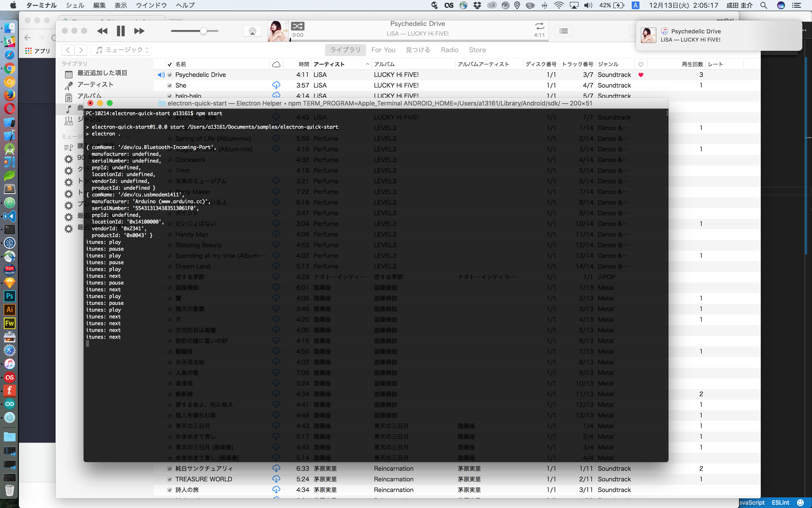
Task: Open the ウインドウ menu
Action: coord(151,5)
